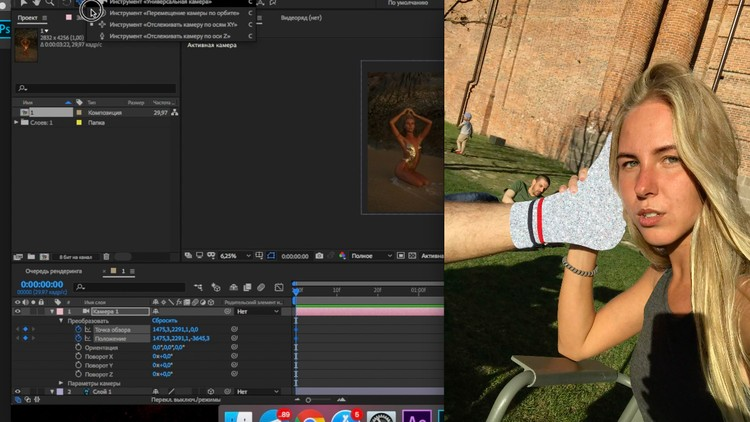
Task: Delete selected item with project trash icon
Action: (x=106, y=257)
